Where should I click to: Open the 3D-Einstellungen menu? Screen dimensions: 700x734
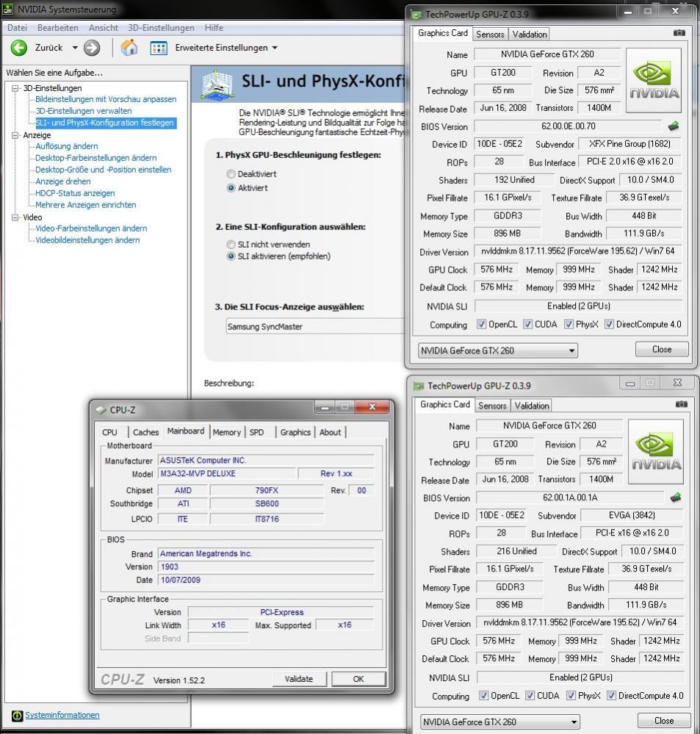click(161, 28)
